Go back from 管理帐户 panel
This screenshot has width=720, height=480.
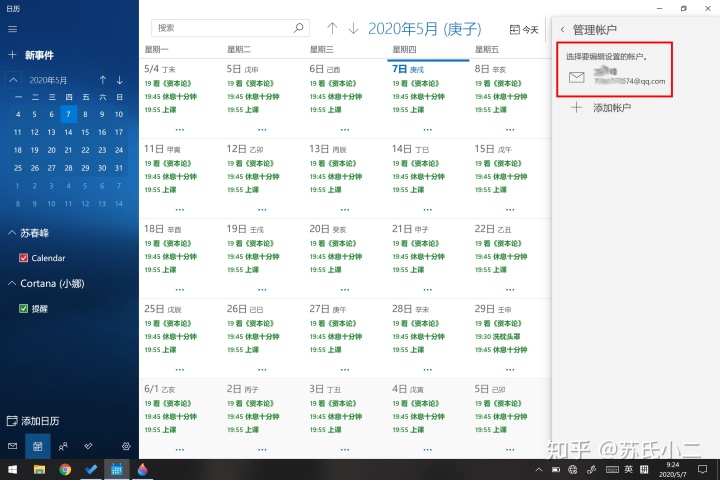[x=562, y=30]
